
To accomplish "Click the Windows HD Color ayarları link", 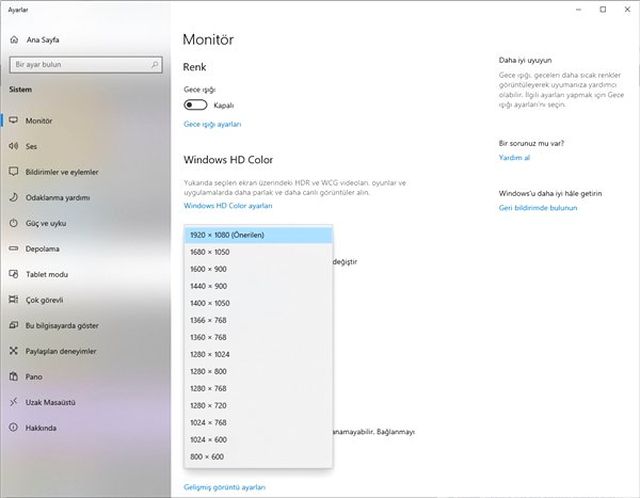I will pos(228,205).
